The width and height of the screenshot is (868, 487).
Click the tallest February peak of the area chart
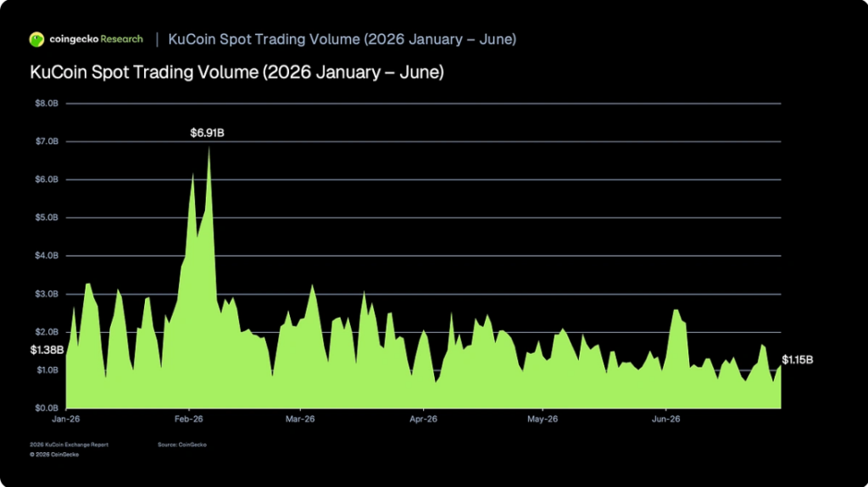click(209, 149)
